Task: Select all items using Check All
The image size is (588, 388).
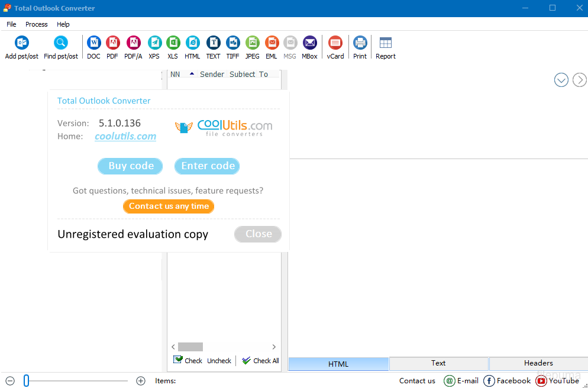Action: tap(260, 360)
